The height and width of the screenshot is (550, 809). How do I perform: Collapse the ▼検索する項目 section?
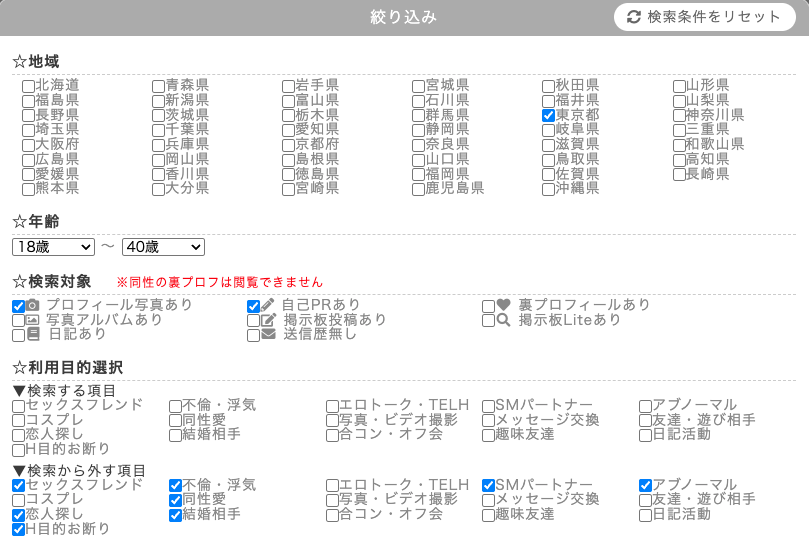pos(64,390)
